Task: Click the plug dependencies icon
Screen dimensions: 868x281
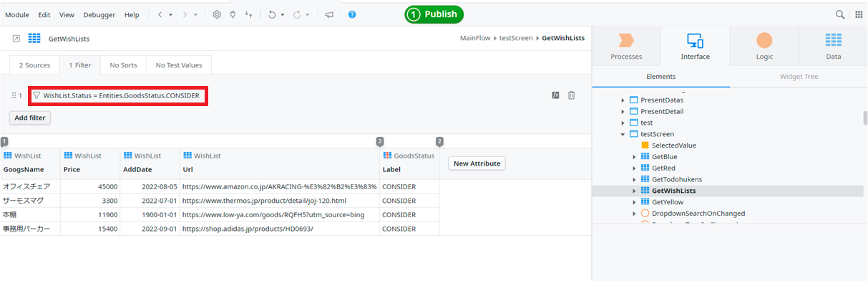Action: click(233, 14)
